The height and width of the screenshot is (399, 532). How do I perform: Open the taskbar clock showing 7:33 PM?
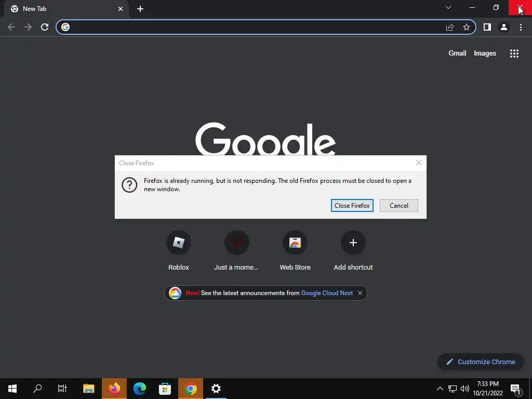coord(488,389)
